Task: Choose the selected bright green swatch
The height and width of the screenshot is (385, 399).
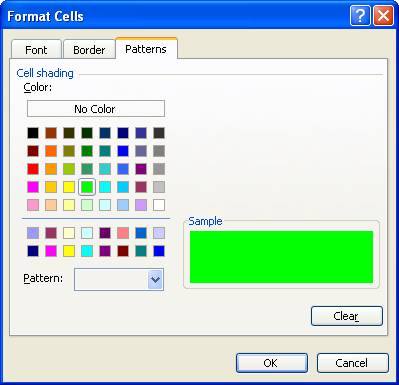Action: tap(87, 187)
